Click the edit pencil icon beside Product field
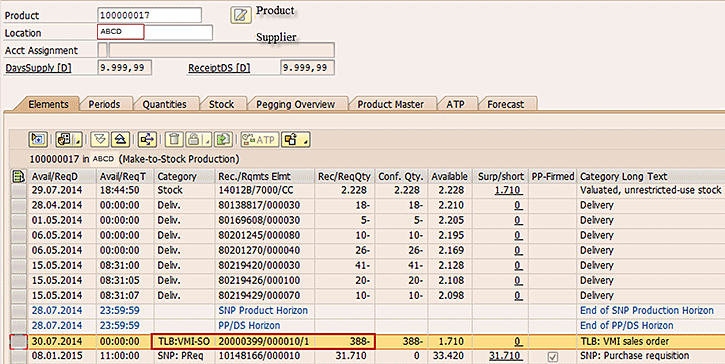The width and height of the screenshot is (725, 364). pos(241,15)
